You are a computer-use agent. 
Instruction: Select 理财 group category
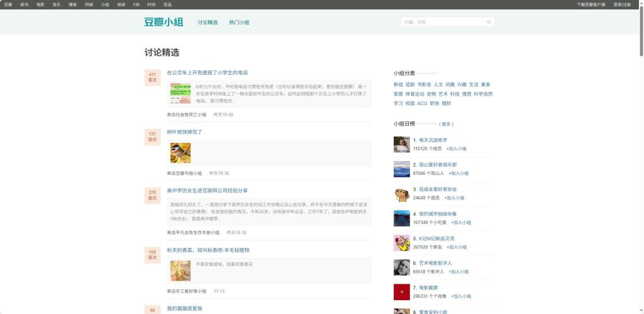pos(446,104)
